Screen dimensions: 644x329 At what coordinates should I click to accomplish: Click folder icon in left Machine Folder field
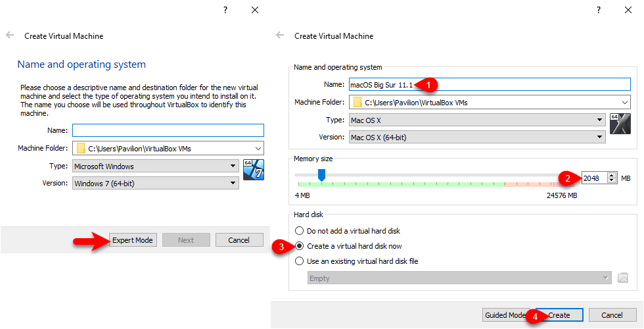click(81, 149)
